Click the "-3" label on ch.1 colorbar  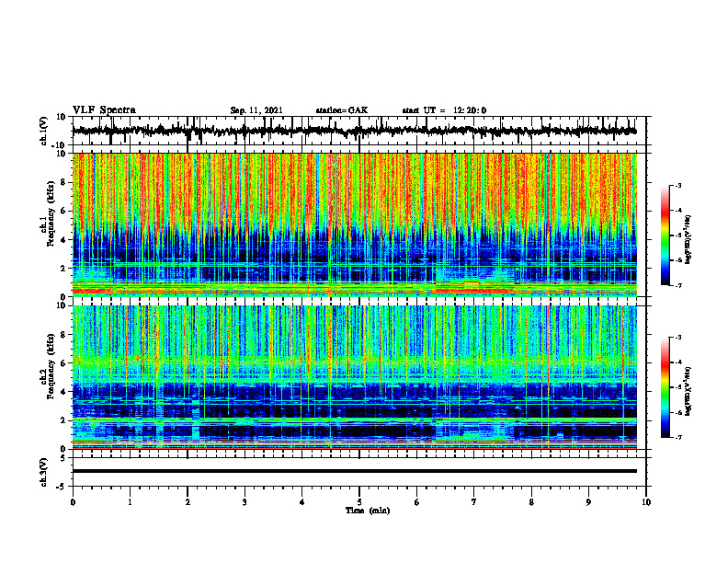coord(678,186)
